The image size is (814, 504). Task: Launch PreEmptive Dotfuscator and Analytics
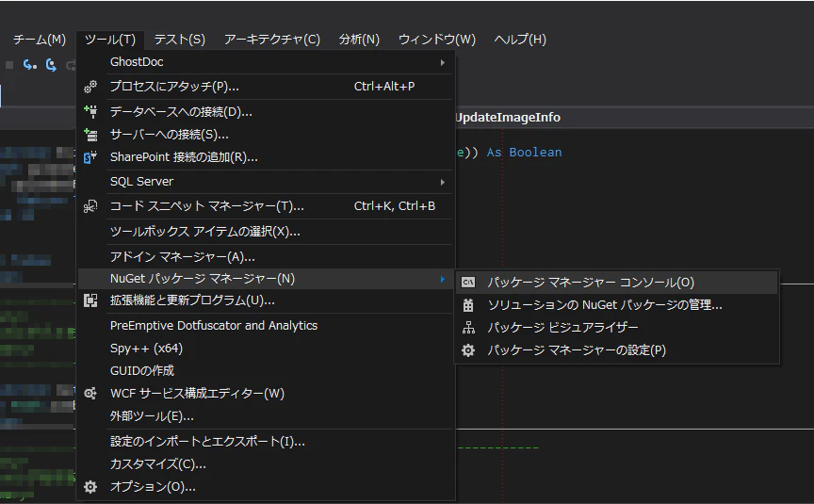(x=266, y=325)
